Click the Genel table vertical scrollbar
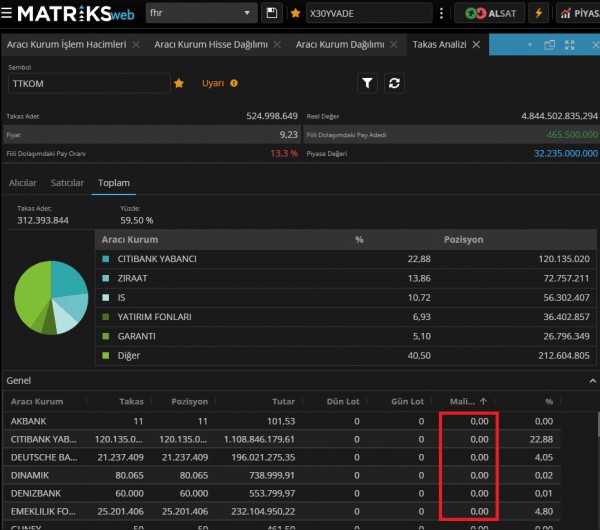600x530 pixels. [x=598, y=424]
